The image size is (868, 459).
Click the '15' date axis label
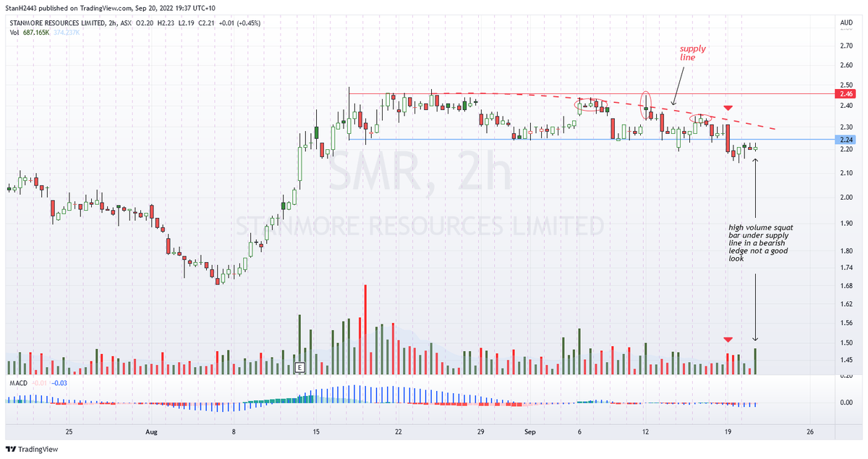tap(317, 431)
